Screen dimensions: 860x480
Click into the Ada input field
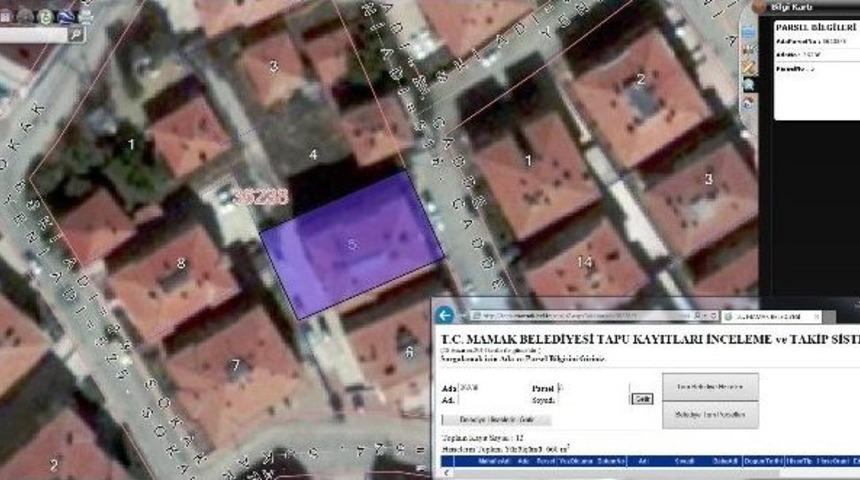click(x=493, y=387)
